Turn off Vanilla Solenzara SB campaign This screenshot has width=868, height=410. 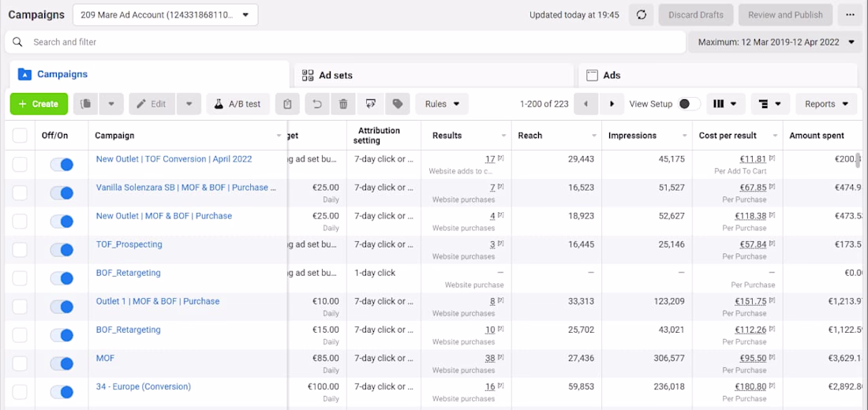(x=62, y=193)
